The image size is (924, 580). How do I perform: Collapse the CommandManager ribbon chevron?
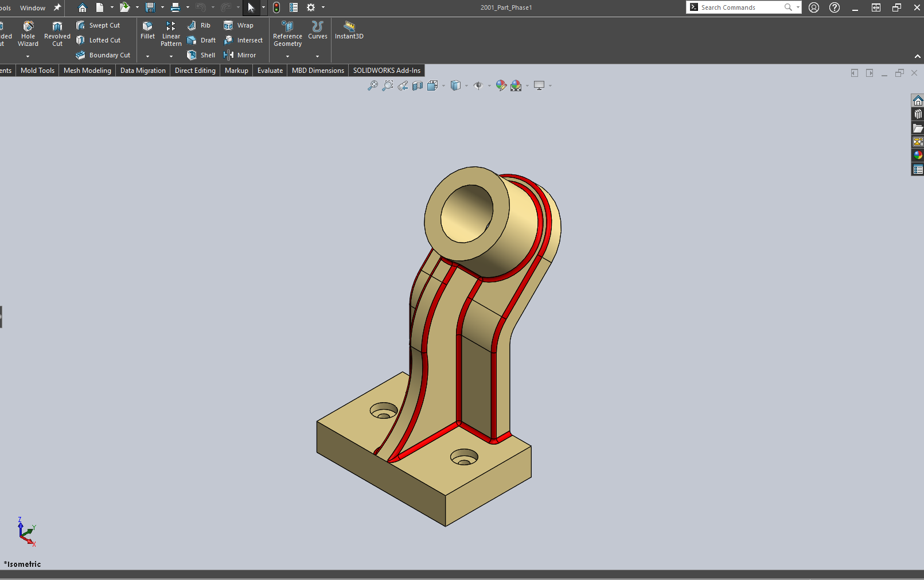pyautogui.click(x=918, y=56)
